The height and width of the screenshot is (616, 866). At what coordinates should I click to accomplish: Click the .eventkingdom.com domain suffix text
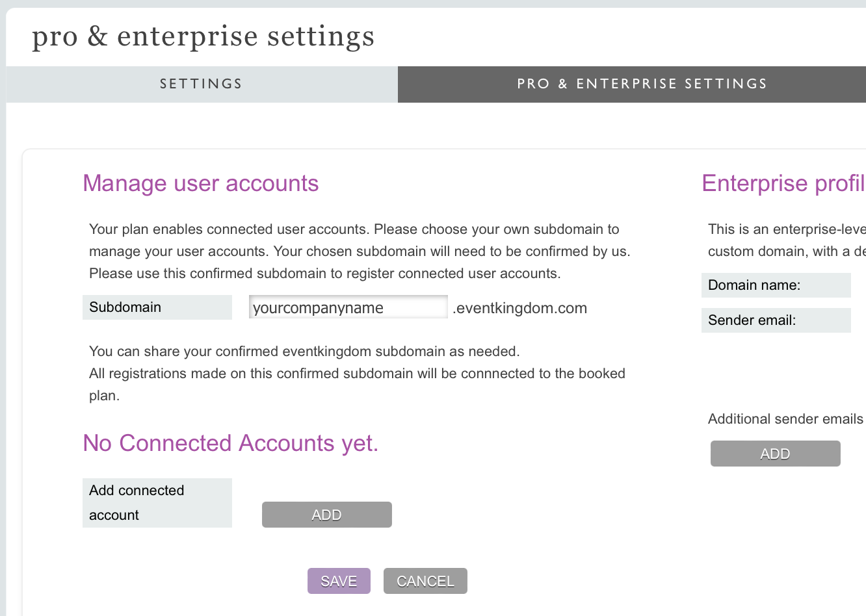point(519,308)
